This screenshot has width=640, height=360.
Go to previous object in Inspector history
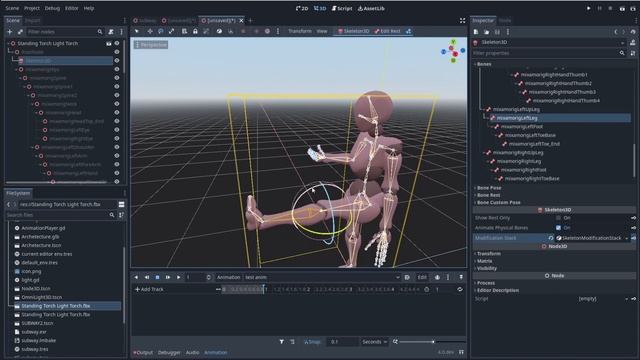(616, 32)
